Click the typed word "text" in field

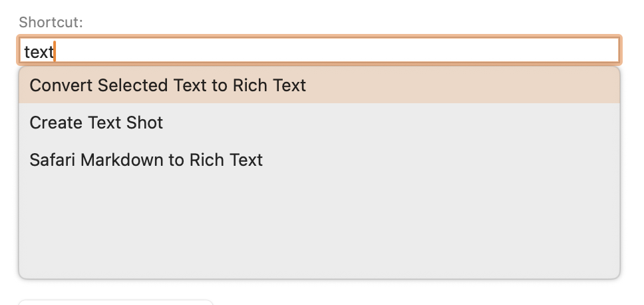(x=38, y=52)
